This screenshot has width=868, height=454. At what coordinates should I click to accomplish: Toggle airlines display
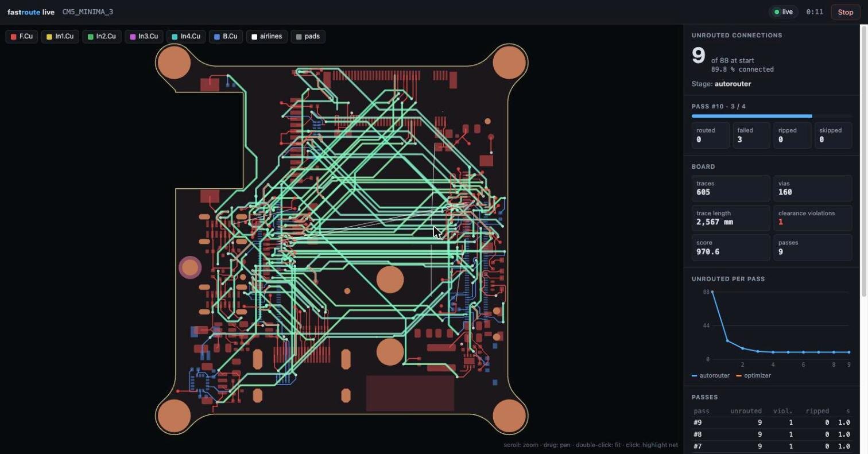(267, 36)
